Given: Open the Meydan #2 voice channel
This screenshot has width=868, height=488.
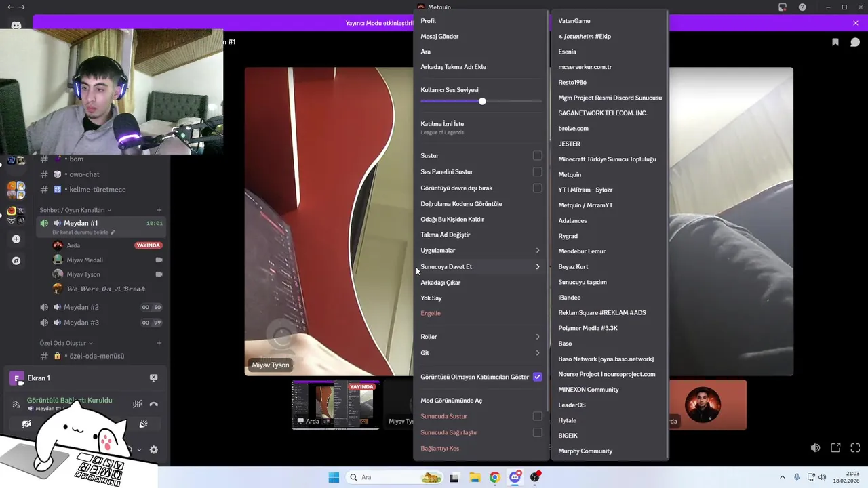Looking at the screenshot, I should tap(81, 308).
